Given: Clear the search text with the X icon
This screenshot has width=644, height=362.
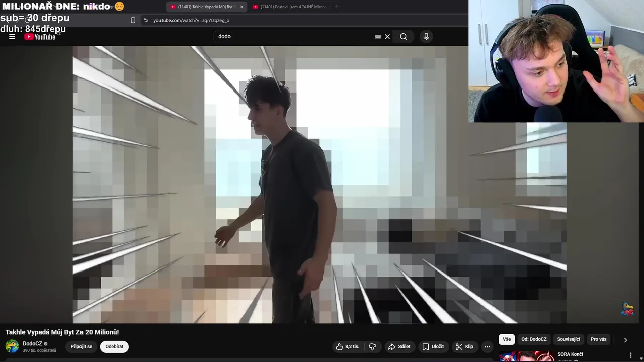Looking at the screenshot, I should click(387, 37).
